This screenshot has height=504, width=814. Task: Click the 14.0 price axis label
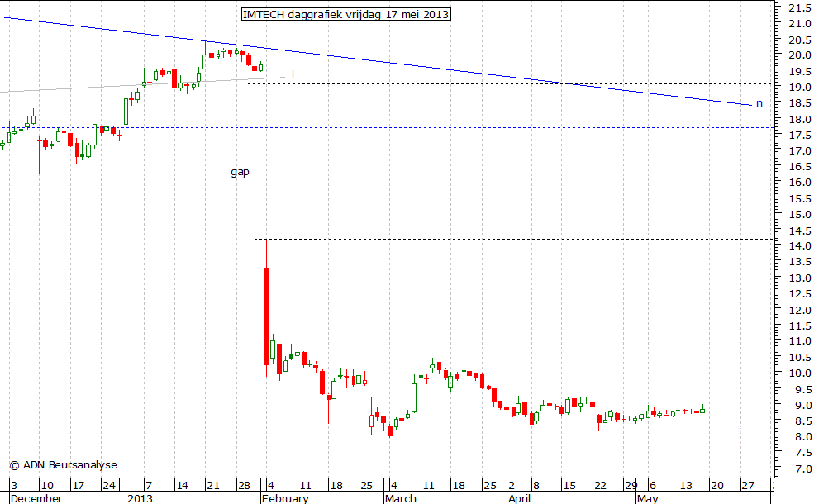[x=800, y=246]
